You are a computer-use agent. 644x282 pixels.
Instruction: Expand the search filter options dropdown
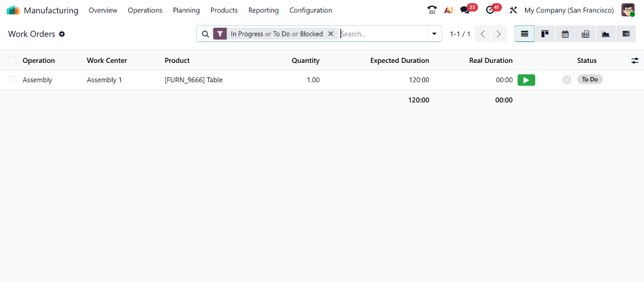[x=434, y=34]
